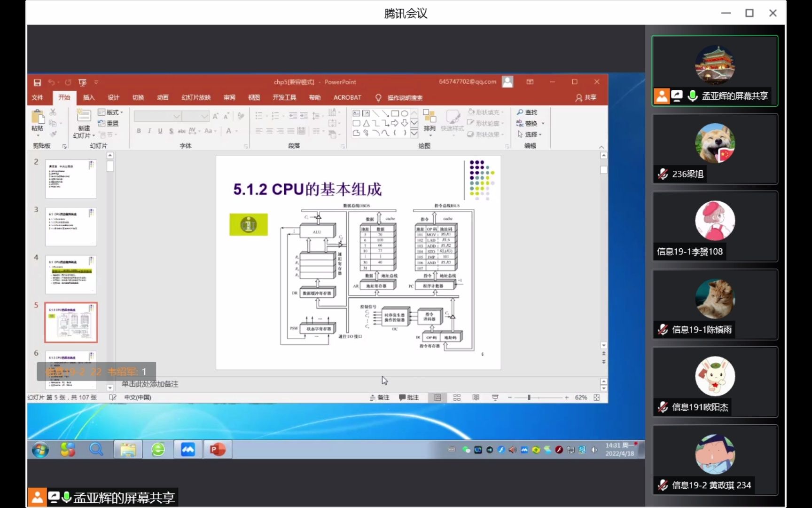The height and width of the screenshot is (508, 812).
Task: Expand the 版式 layout dropdown
Action: pyautogui.click(x=110, y=112)
